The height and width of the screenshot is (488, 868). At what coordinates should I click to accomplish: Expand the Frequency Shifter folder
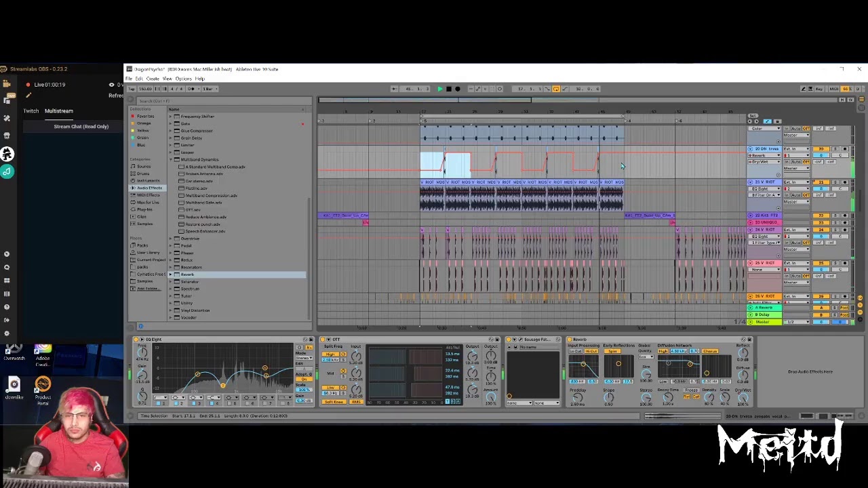[171, 117]
